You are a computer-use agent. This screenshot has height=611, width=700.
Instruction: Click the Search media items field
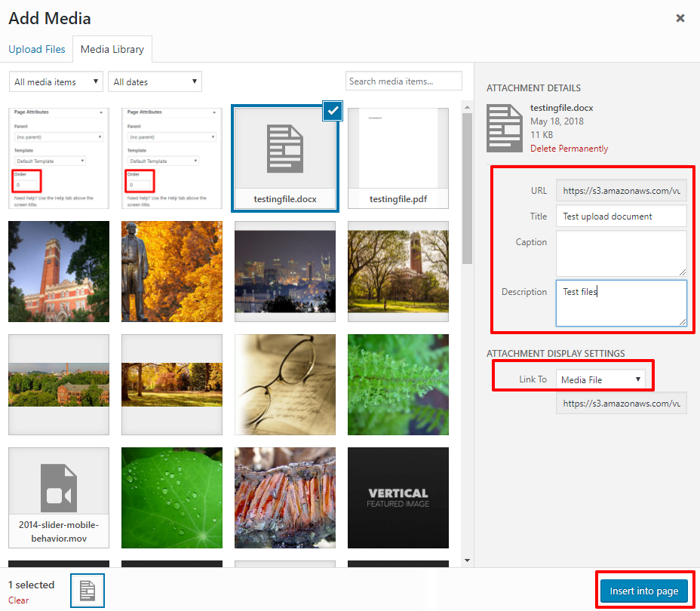(404, 81)
